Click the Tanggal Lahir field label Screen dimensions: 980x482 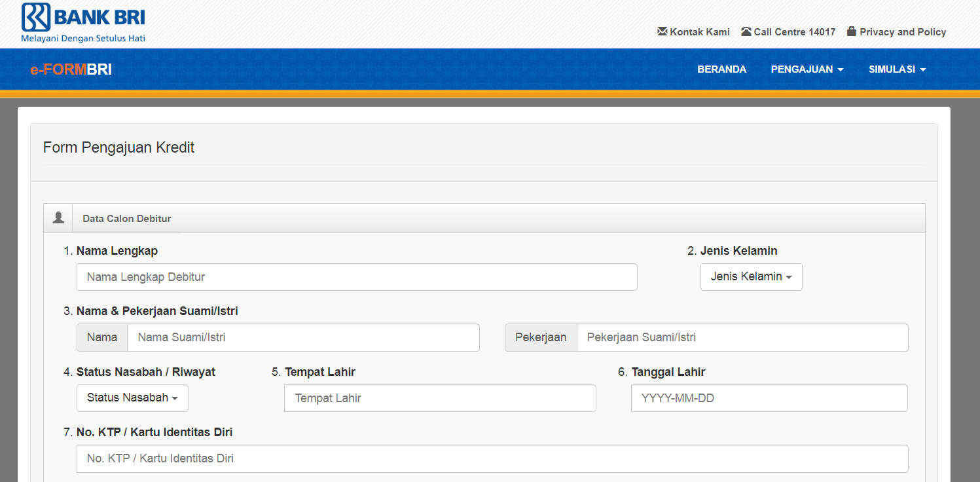668,372
